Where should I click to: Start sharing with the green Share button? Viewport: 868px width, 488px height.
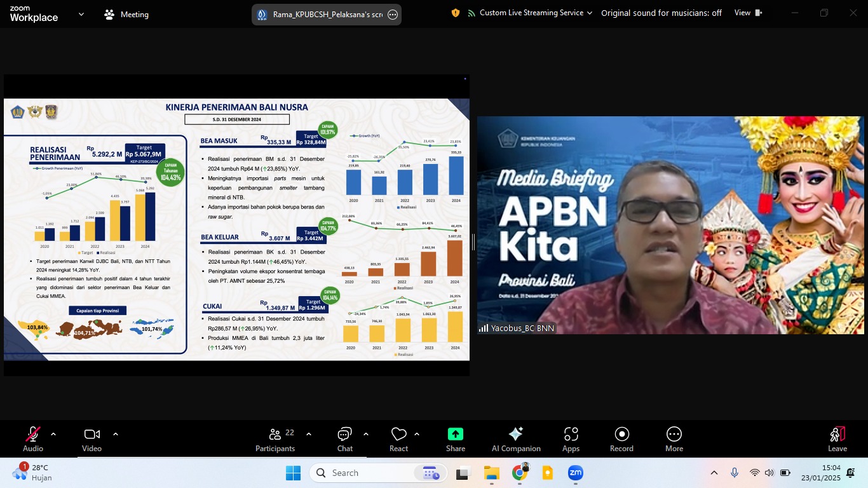point(456,439)
